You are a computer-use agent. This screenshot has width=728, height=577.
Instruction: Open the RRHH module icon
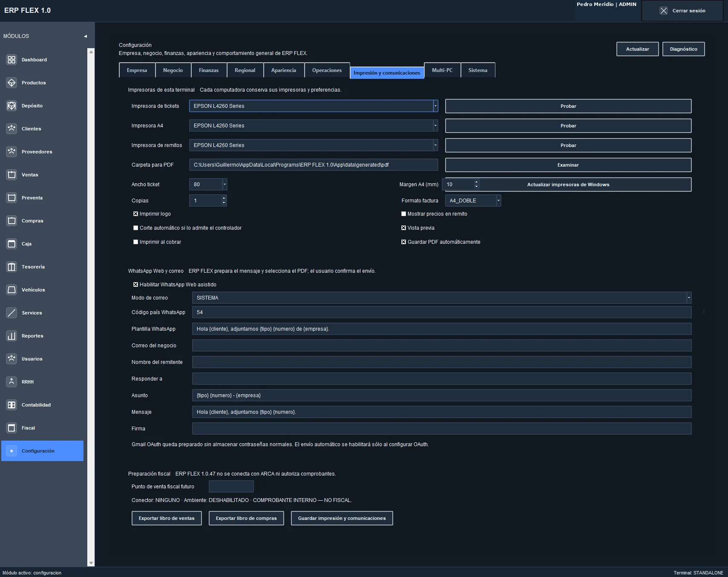(12, 382)
